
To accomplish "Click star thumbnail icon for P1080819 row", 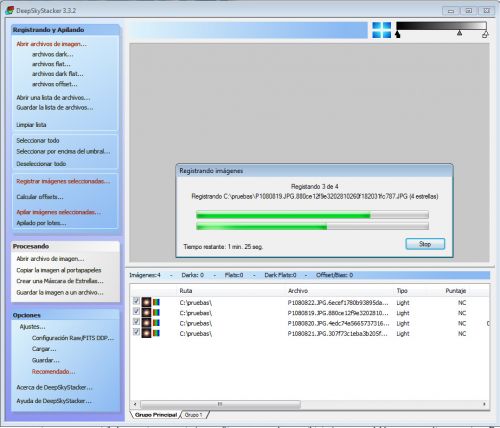I will [146, 313].
